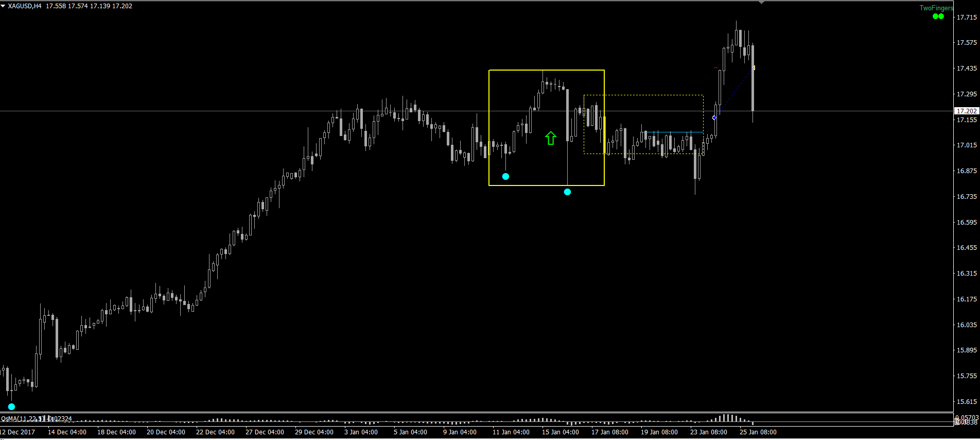Image resolution: width=980 pixels, height=440 pixels.
Task: Click the 15 Jan 04:00 time label
Action: 561,432
